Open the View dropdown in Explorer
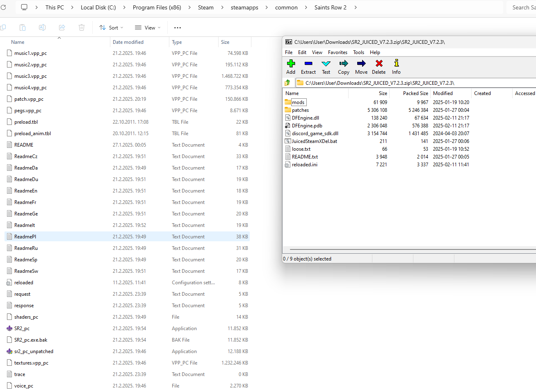Screen dimensions: 536x392 (x=148, y=28)
